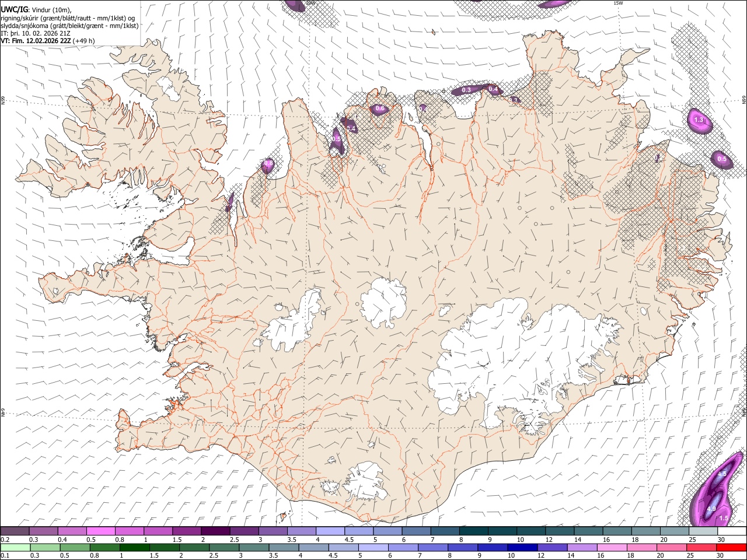Click the '18' label under the rain legend
Viewport: 747px width, 560px height.
coord(631,556)
